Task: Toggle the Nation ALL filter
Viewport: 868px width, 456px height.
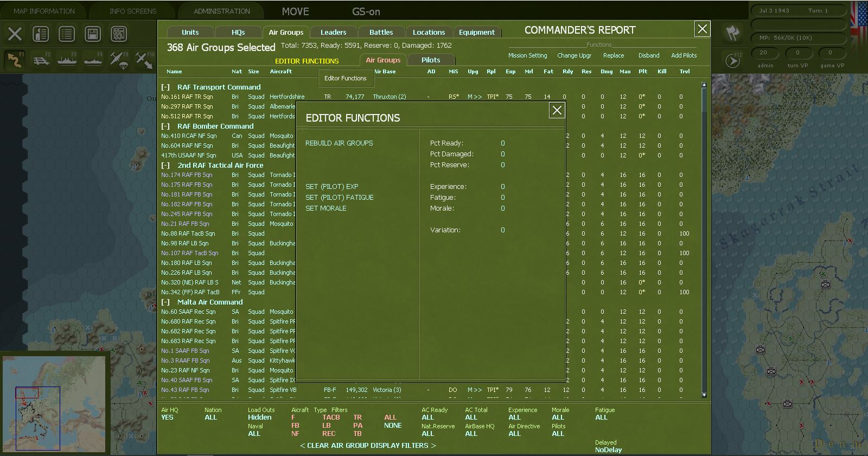Action: coord(211,417)
